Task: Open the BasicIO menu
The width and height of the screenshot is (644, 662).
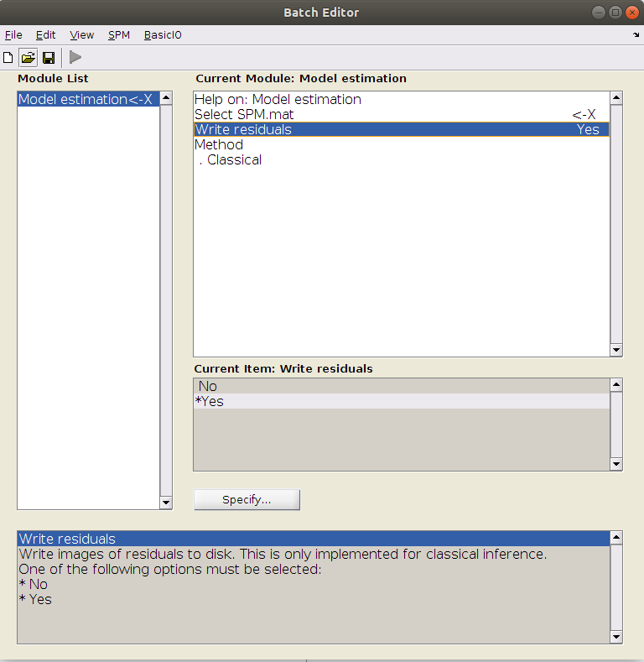Action: (163, 35)
